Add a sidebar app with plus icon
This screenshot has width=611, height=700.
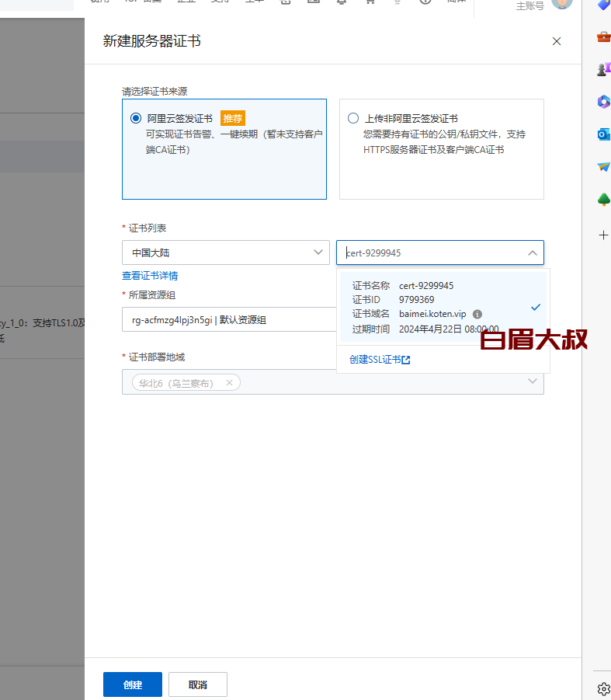pos(603,235)
